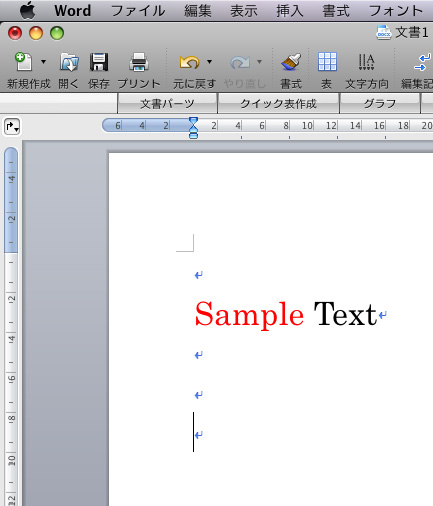This screenshot has height=506, width=433.
Task: Undo with the 元に戻す arrow icon
Action: click(189, 62)
